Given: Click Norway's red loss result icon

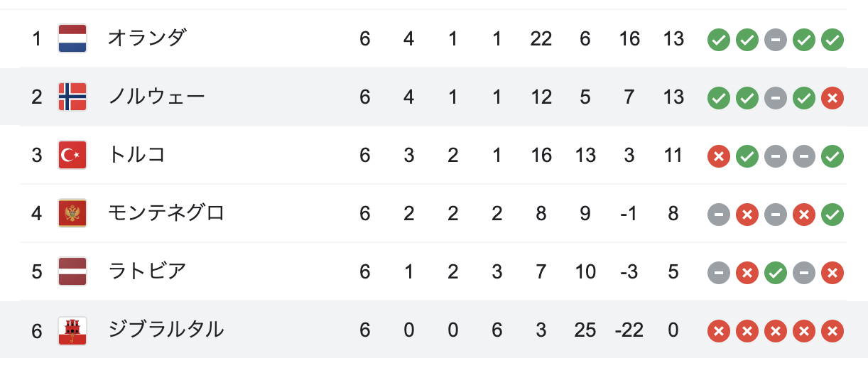Looking at the screenshot, I should point(832,97).
